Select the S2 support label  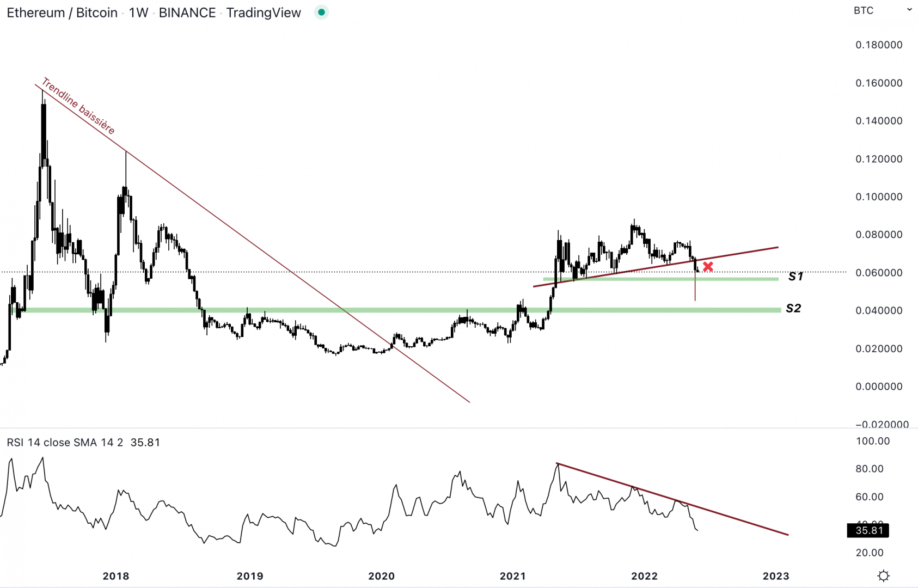click(793, 308)
